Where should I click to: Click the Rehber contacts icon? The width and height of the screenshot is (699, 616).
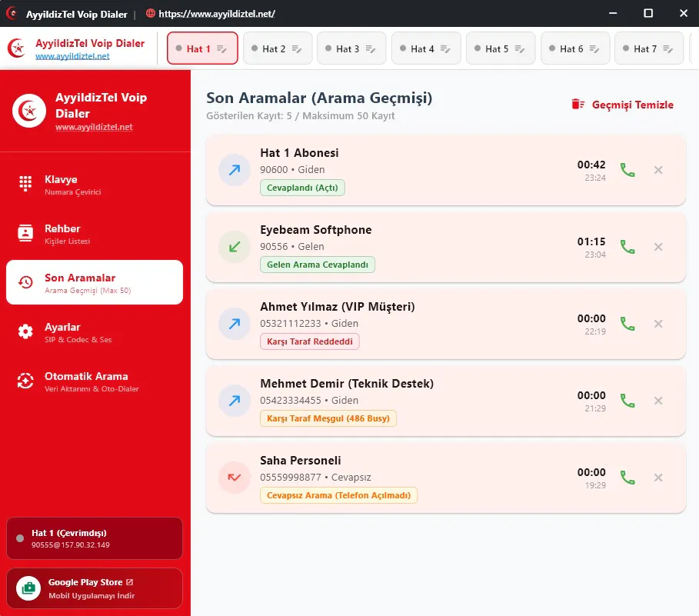25,233
